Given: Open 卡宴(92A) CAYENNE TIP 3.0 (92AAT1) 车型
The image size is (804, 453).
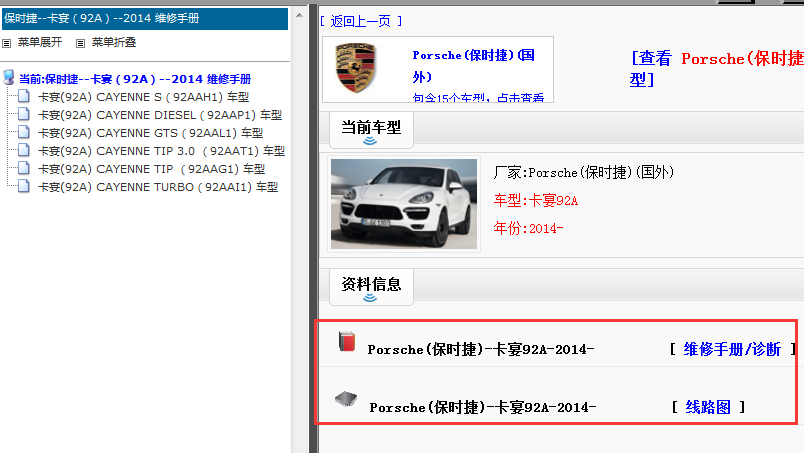Looking at the screenshot, I should 162,151.
